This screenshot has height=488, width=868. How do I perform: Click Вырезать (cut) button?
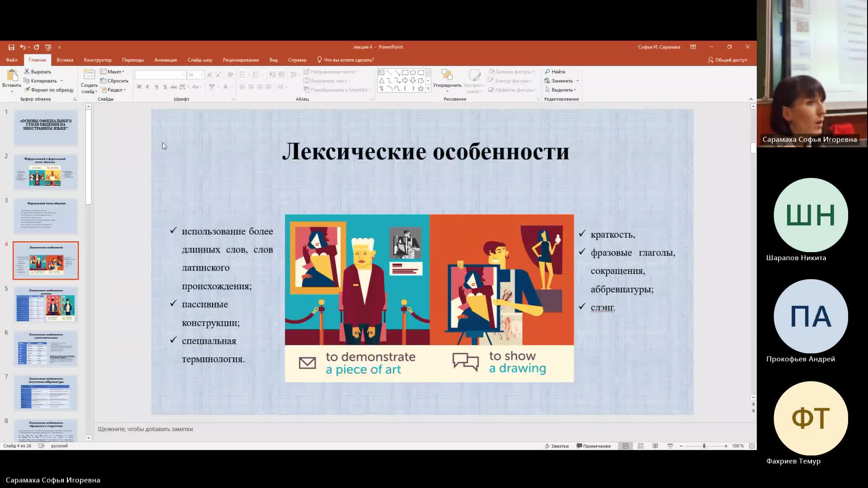click(38, 71)
